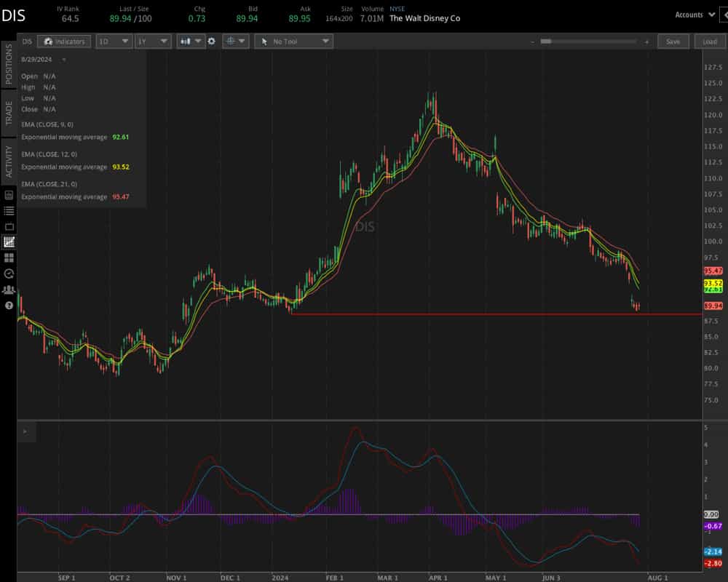Click the clock refresh icon in sidebar
Image resolution: width=728 pixels, height=582 pixels.
click(9, 274)
